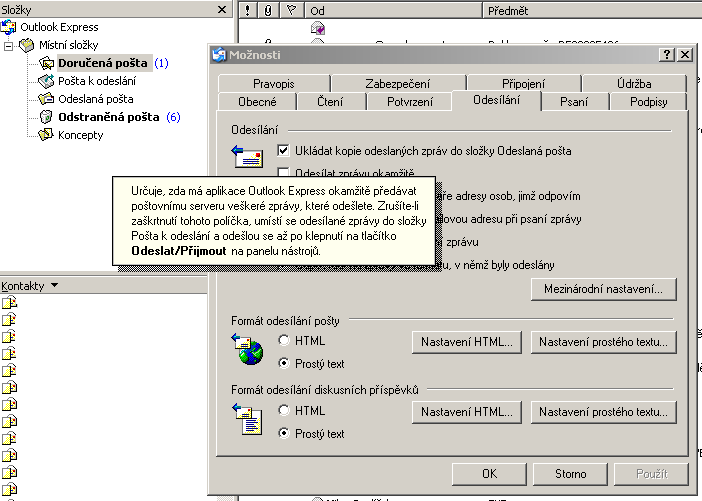Cancel the dialog with Storno
Viewport: 702px width, 501px height.
tap(570, 474)
